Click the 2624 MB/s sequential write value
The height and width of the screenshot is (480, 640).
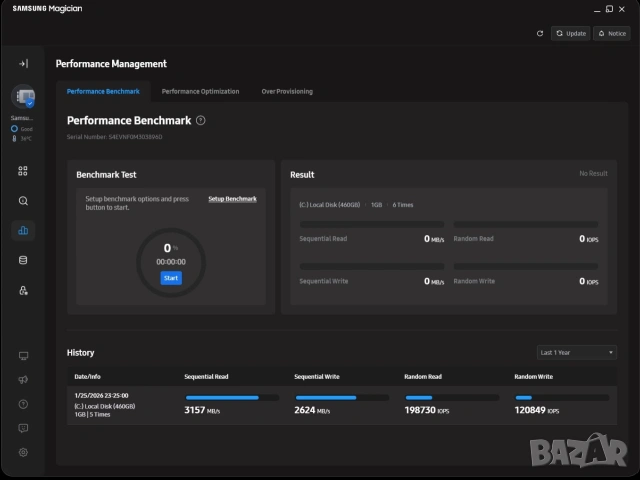(x=312, y=410)
